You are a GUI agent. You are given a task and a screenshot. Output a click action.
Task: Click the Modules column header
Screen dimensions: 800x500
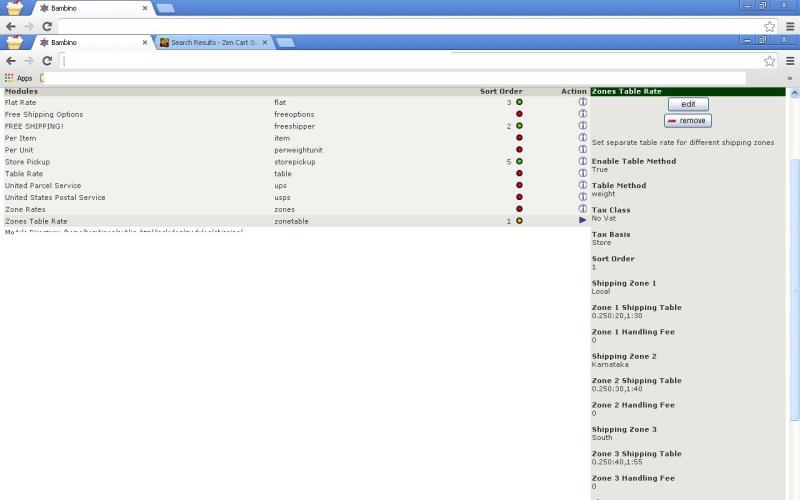coord(21,91)
